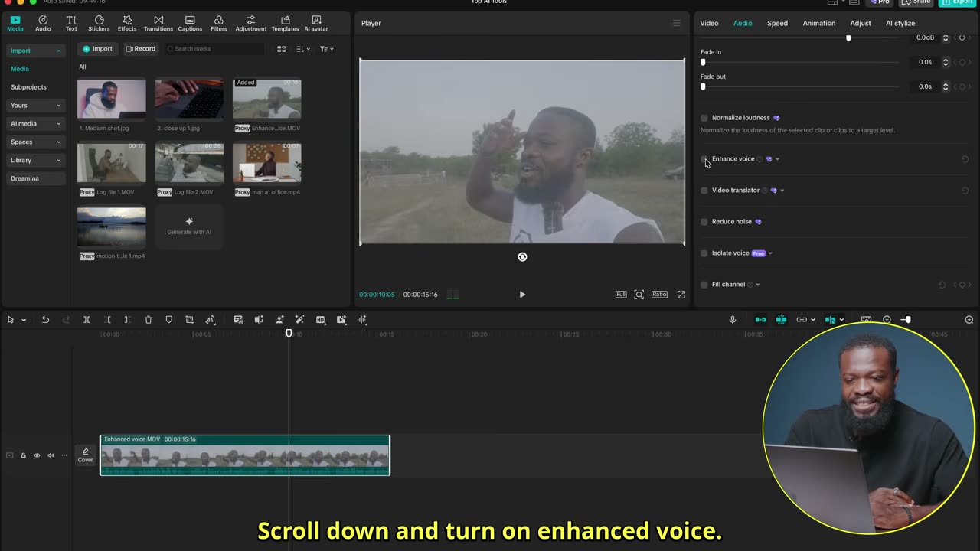
Task: Click the Fade in slider handle
Action: 703,62
